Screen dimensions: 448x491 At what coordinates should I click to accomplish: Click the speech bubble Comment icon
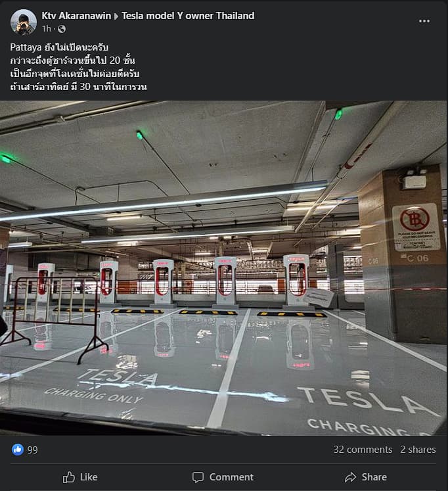(198, 477)
